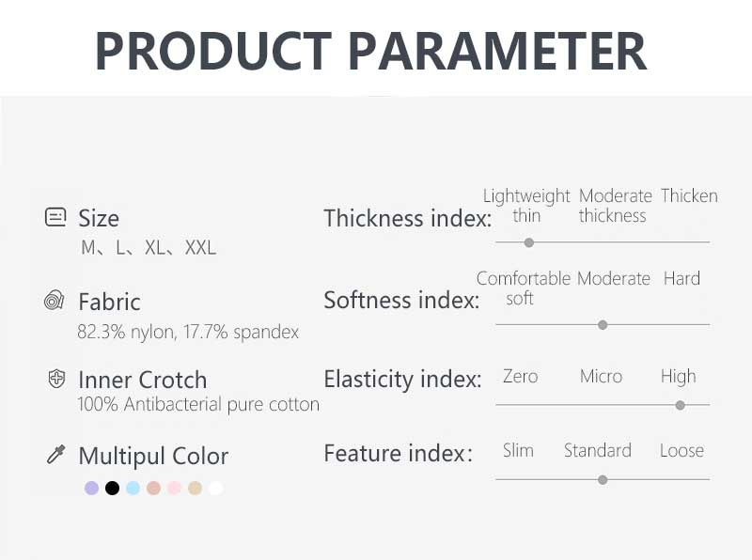Click the Multipul Color eyedropper icon
This screenshot has width=752, height=560.
tap(55, 455)
